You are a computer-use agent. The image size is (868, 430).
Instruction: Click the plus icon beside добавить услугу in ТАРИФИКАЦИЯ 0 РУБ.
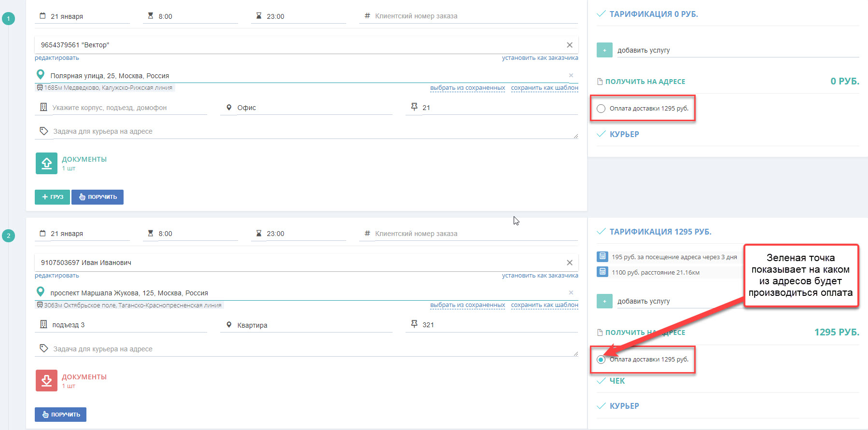[x=604, y=50]
